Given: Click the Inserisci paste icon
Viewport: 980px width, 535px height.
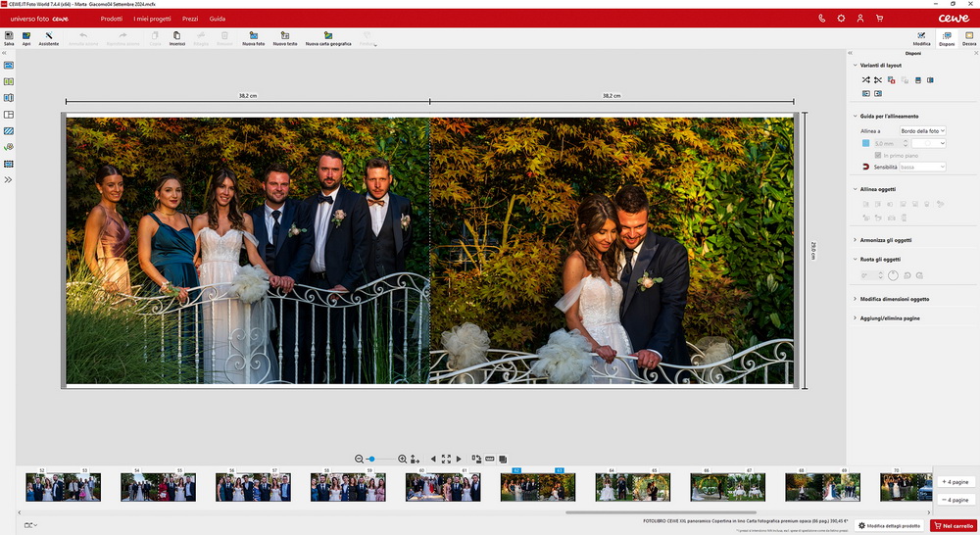Looking at the screenshot, I should click(176, 35).
